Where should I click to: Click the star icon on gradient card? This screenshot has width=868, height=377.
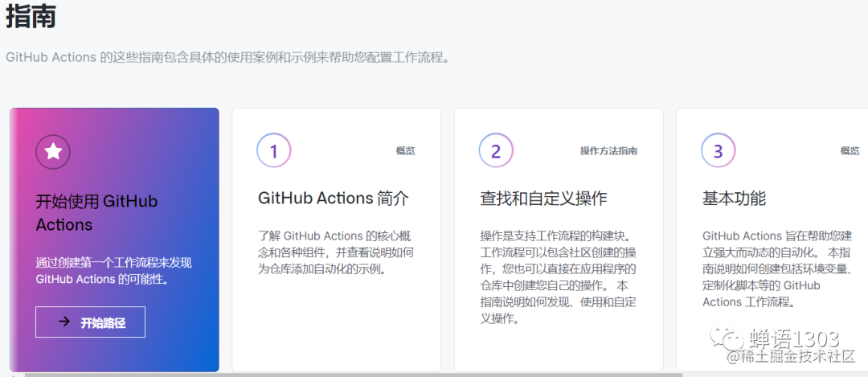pyautogui.click(x=53, y=150)
